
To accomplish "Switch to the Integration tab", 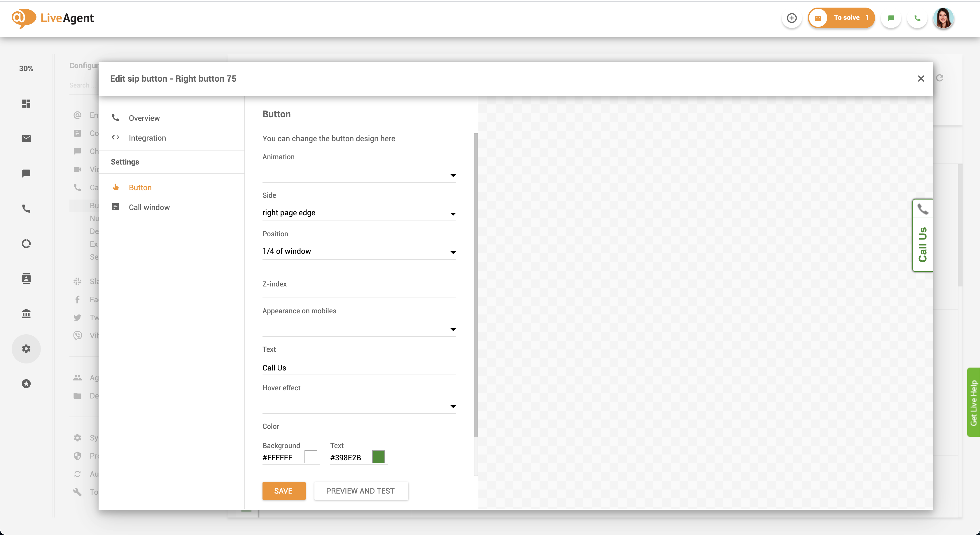I will pos(147,138).
